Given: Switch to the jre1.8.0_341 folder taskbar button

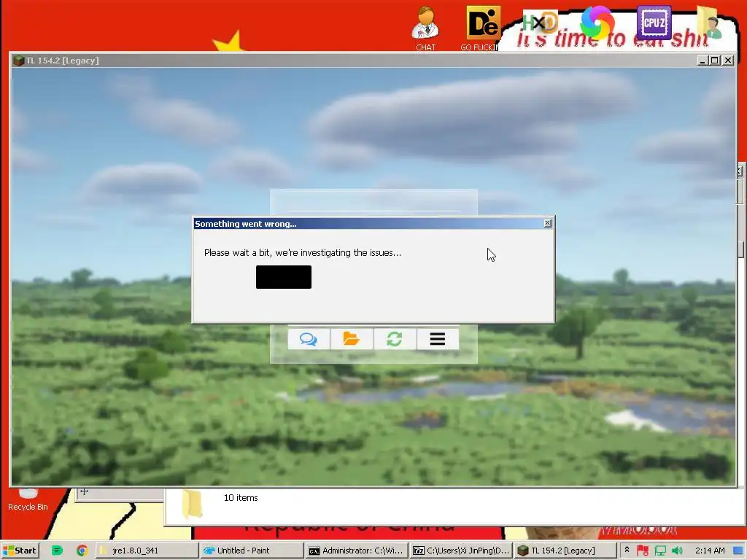Looking at the screenshot, I should (147, 551).
